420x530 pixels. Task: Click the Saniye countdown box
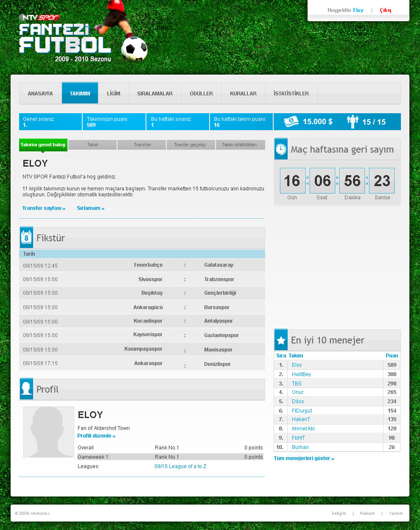point(382,181)
